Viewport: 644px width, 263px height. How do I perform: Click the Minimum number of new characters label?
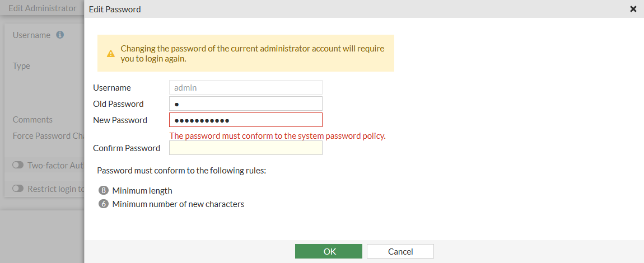(178, 204)
